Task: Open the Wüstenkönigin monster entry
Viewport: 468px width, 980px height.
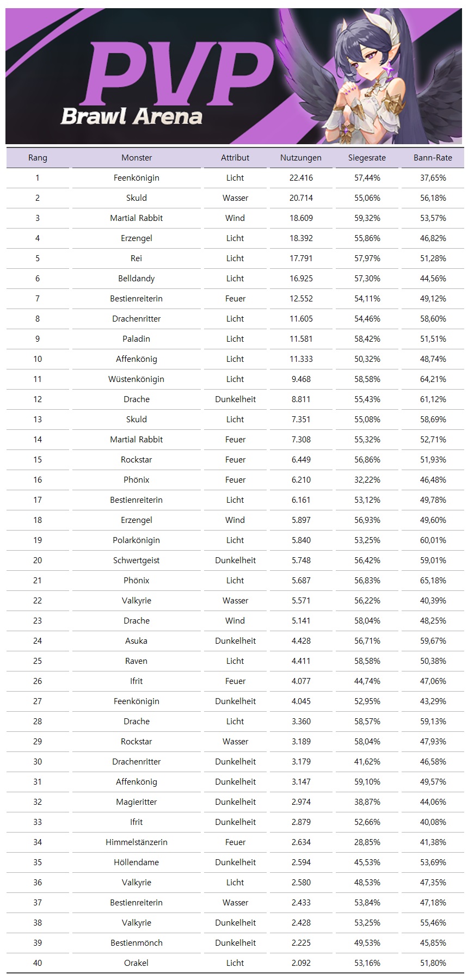Action: click(x=137, y=379)
